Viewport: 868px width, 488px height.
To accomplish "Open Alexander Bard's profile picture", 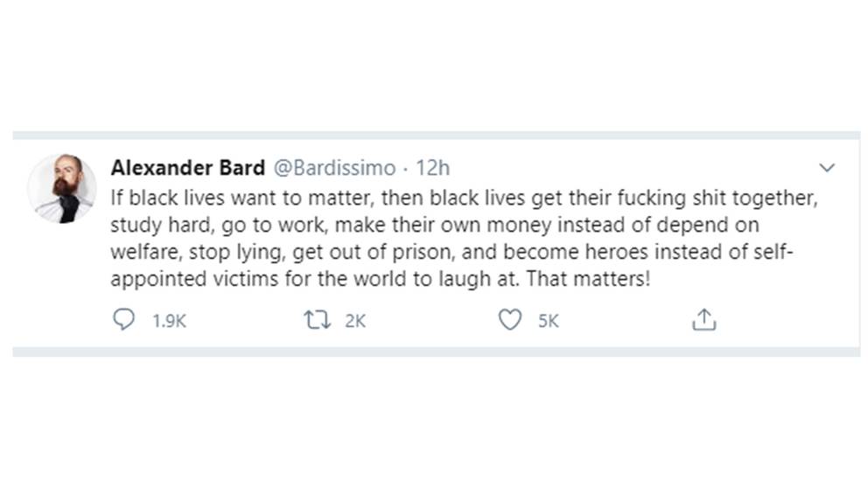I will pos(61,188).
